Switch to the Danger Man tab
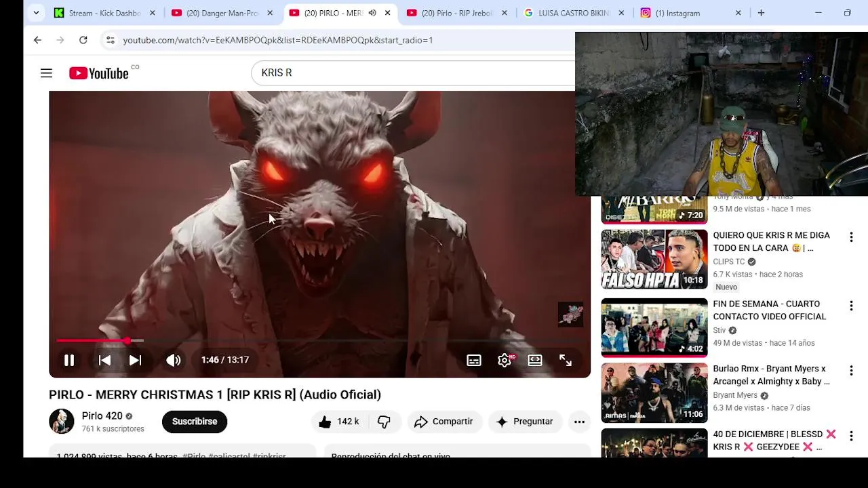Image resolution: width=868 pixels, height=488 pixels. click(x=223, y=13)
